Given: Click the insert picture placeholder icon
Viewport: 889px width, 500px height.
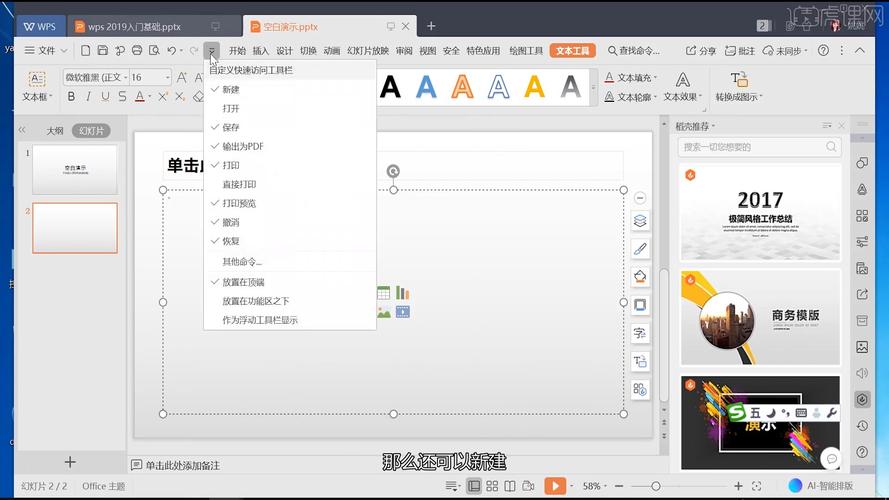Looking at the screenshot, I should click(x=384, y=312).
